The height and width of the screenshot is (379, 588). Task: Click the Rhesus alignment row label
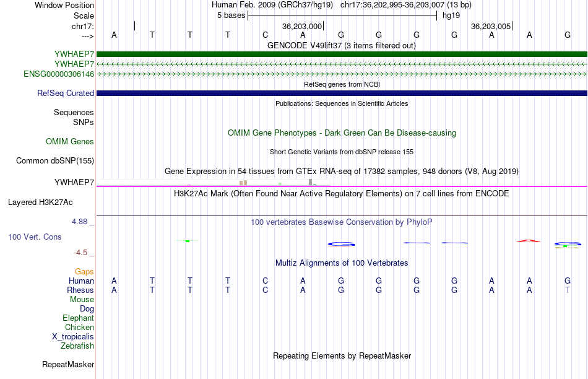point(80,290)
